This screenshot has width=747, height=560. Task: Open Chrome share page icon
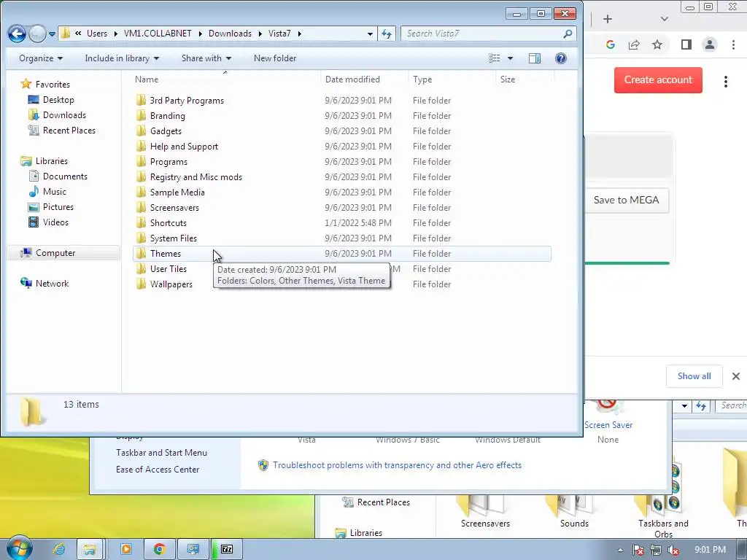click(634, 44)
